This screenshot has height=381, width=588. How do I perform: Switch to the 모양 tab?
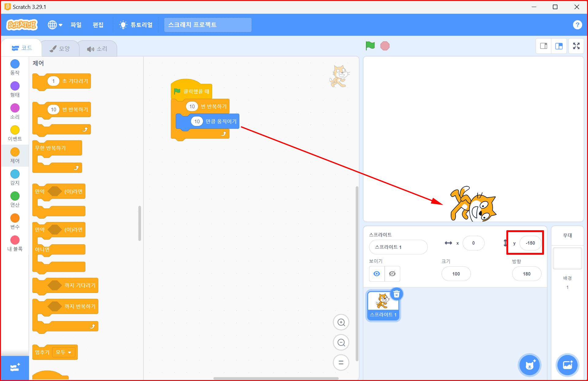tap(60, 49)
